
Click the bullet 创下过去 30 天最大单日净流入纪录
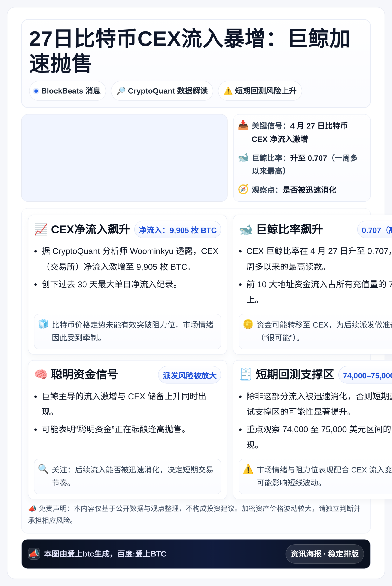click(110, 284)
